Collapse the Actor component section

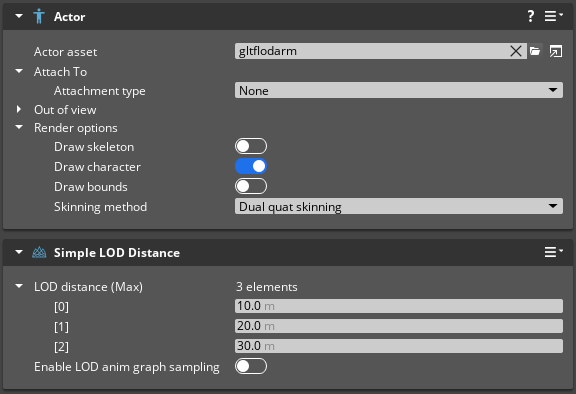coord(19,16)
